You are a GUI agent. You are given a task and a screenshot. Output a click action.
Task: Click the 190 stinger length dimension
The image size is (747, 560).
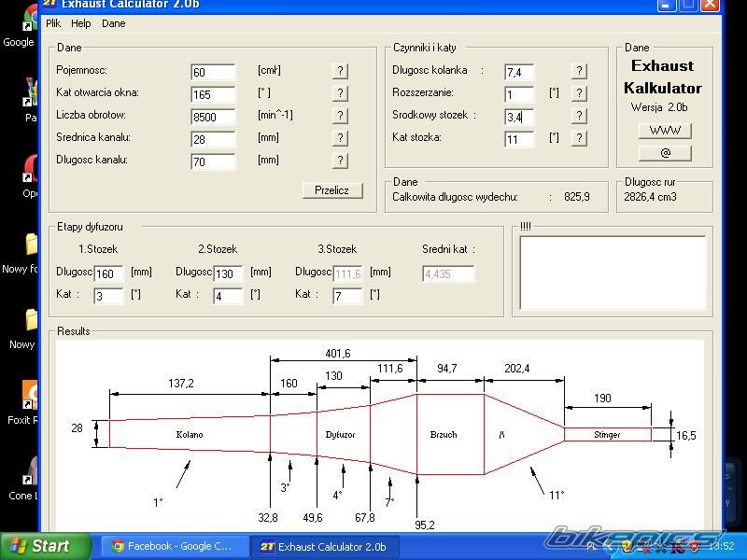(x=602, y=399)
